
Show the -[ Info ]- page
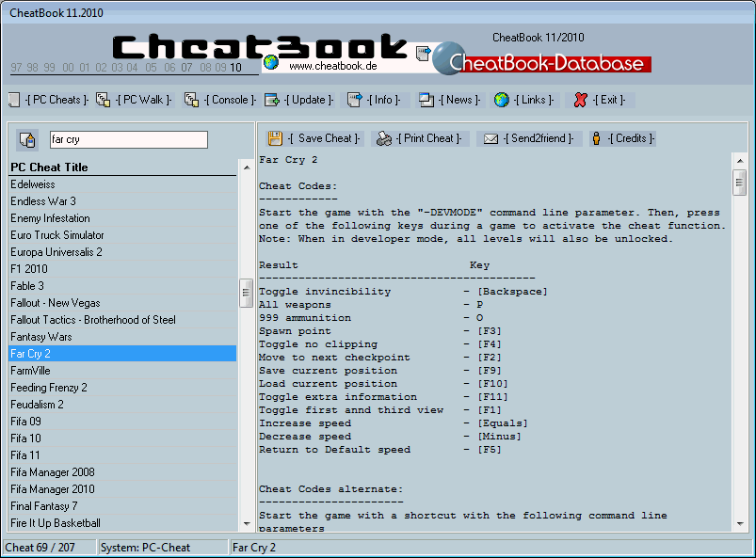point(384,100)
